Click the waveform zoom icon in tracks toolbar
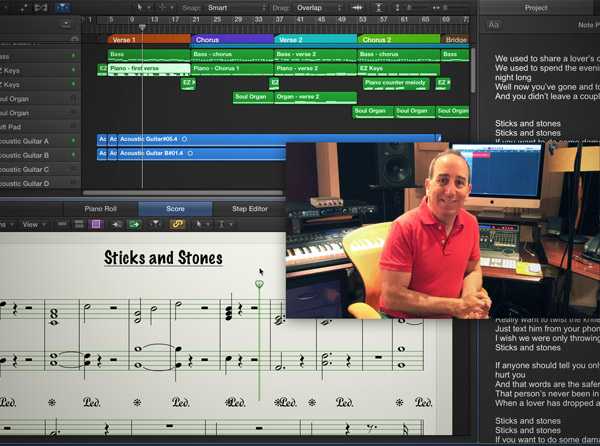The image size is (600, 446). point(357,8)
